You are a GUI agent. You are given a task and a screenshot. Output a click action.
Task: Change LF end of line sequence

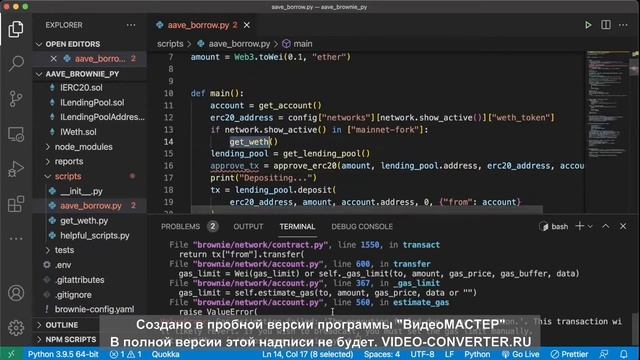coord(449,354)
